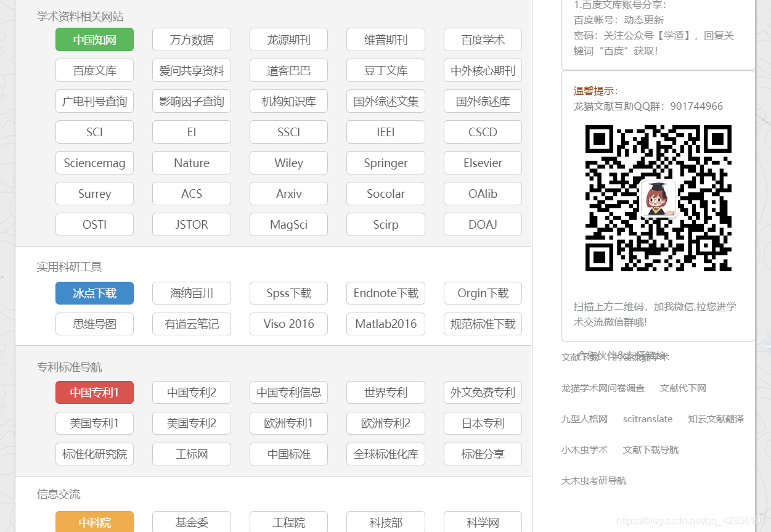771x532 pixels.
Task: Open 知云文献翻译 link
Action: pos(716,419)
